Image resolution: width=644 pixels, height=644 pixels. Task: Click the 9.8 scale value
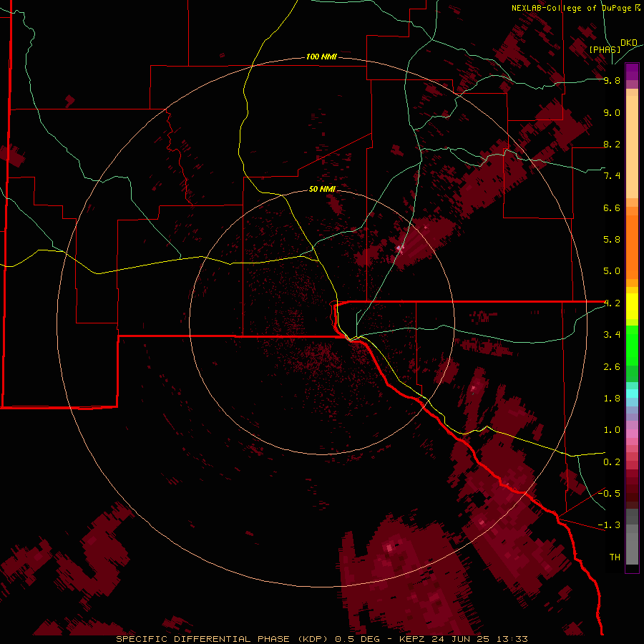(612, 80)
